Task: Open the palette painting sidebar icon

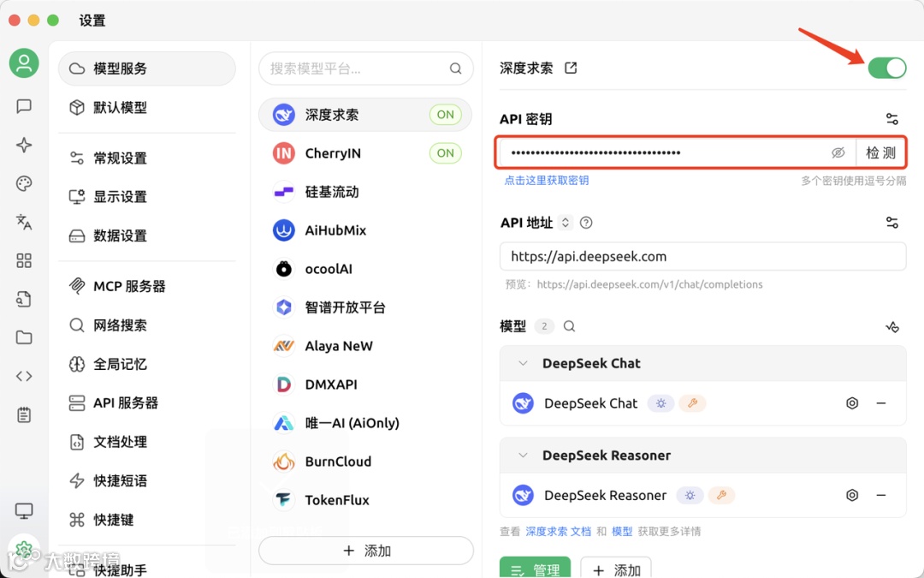Action: pyautogui.click(x=24, y=183)
